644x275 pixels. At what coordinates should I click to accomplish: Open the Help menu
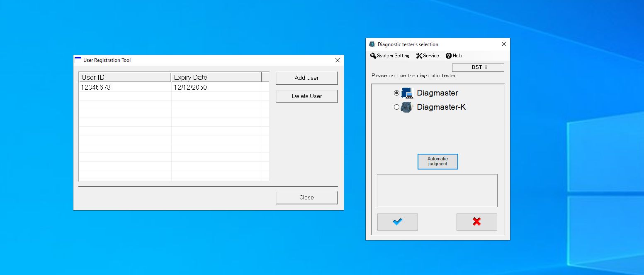coord(454,56)
